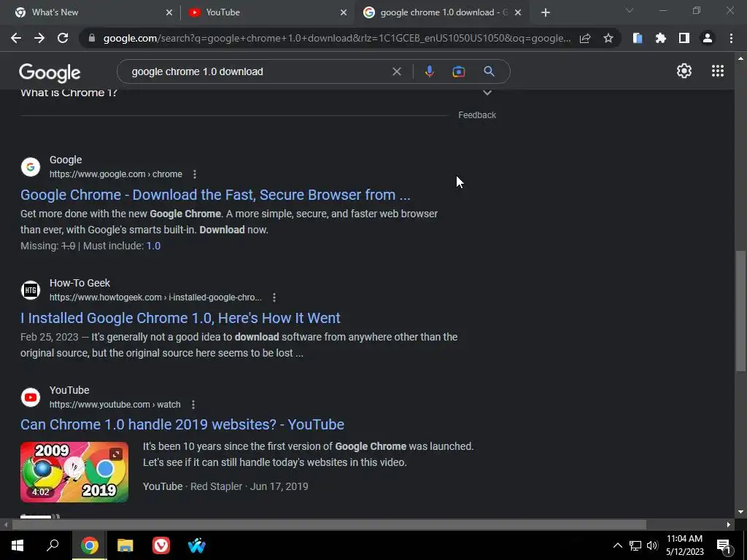This screenshot has width=747, height=560.
Task: Open the volume control in tray
Action: [652, 545]
